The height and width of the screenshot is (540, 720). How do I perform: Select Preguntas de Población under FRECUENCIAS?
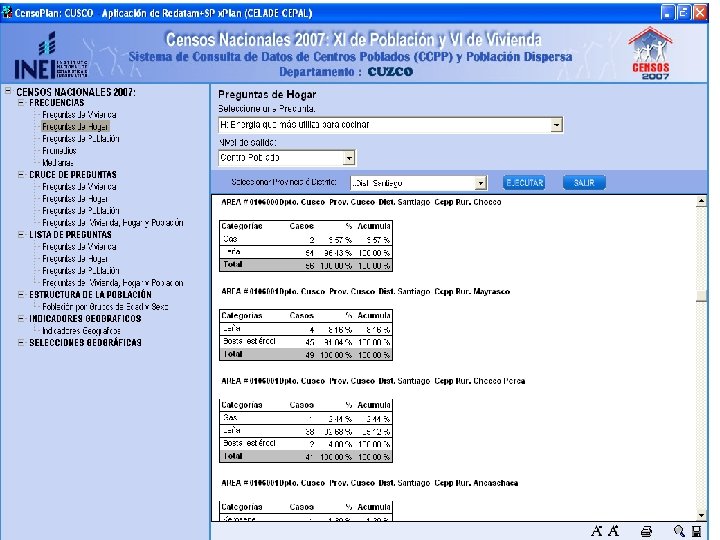[81, 139]
